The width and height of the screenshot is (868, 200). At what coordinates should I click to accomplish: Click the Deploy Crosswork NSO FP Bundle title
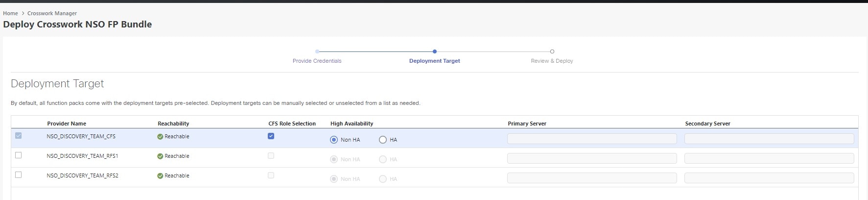[x=77, y=24]
